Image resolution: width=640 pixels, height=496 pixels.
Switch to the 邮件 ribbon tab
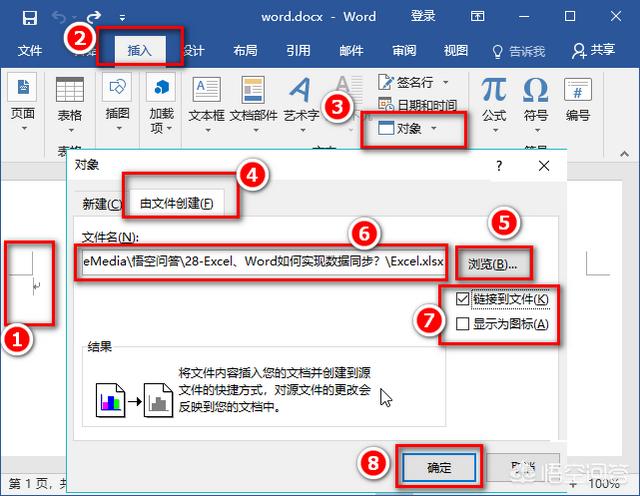pyautogui.click(x=351, y=51)
